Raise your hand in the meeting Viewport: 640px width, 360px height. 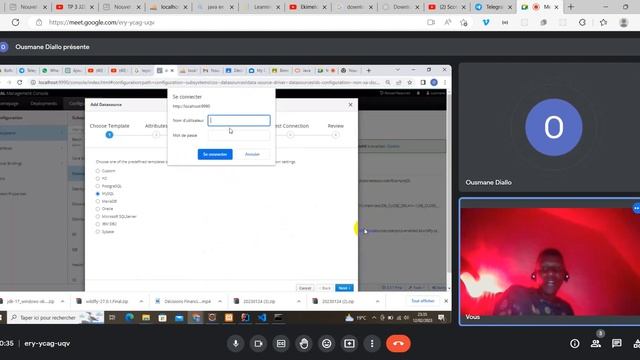(304, 344)
